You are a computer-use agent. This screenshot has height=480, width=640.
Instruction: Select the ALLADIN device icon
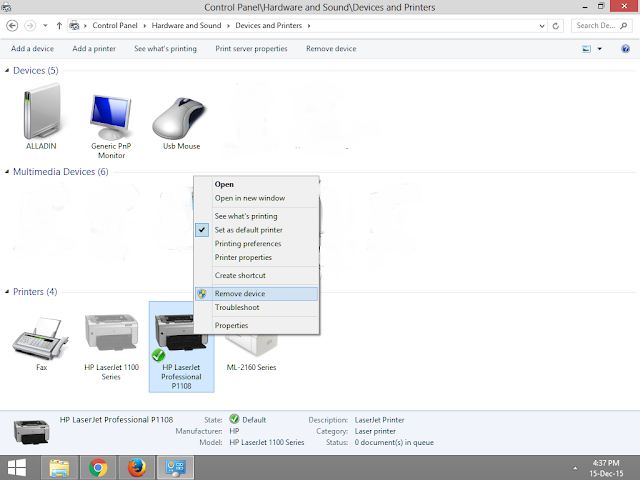pyautogui.click(x=41, y=111)
